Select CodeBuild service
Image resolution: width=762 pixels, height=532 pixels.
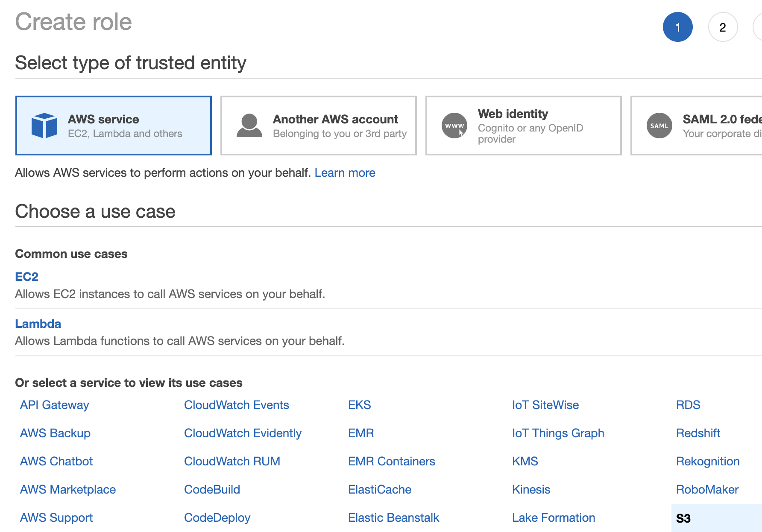tap(212, 489)
